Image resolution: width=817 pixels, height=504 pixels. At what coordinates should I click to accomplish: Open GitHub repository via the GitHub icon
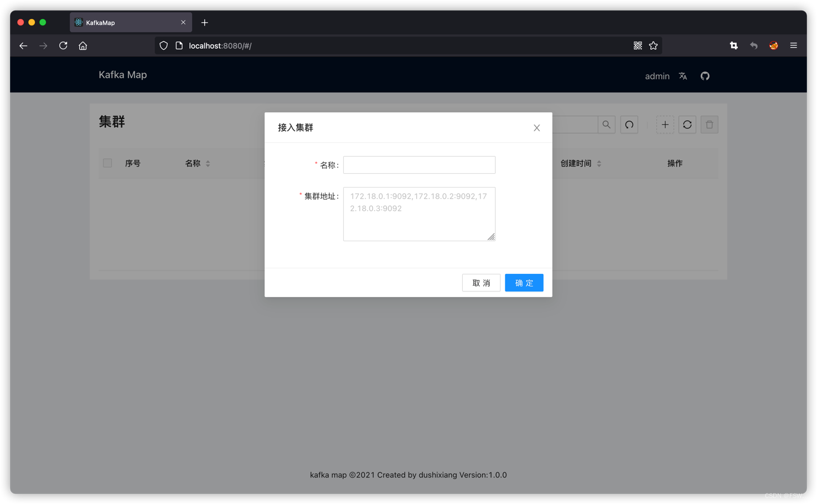coord(705,76)
